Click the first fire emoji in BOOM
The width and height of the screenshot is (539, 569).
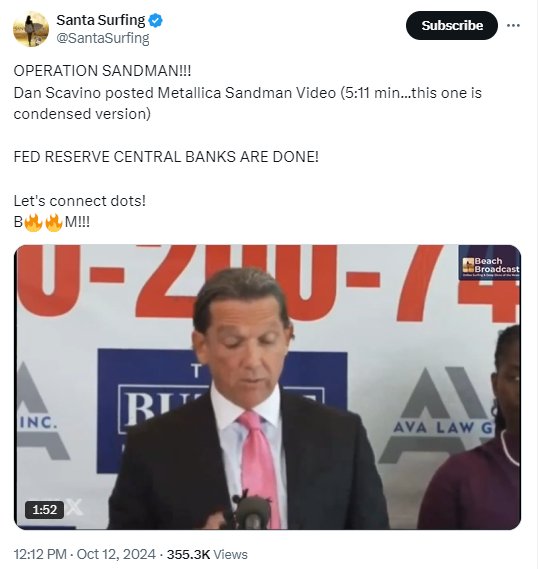(x=33, y=222)
